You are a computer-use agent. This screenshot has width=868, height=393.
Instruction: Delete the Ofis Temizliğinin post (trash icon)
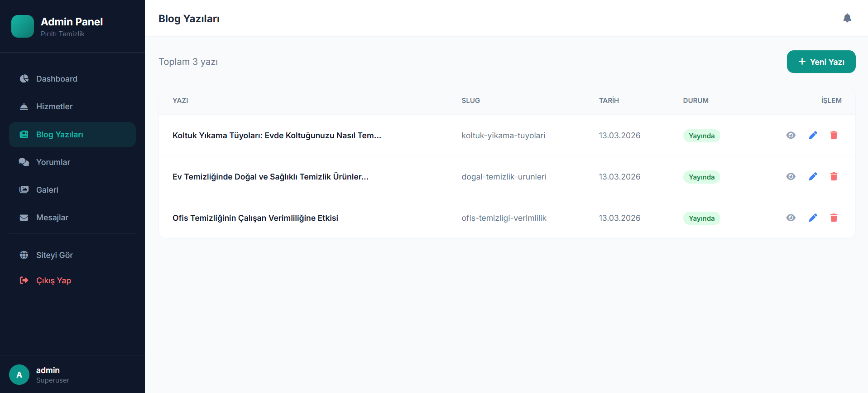834,218
